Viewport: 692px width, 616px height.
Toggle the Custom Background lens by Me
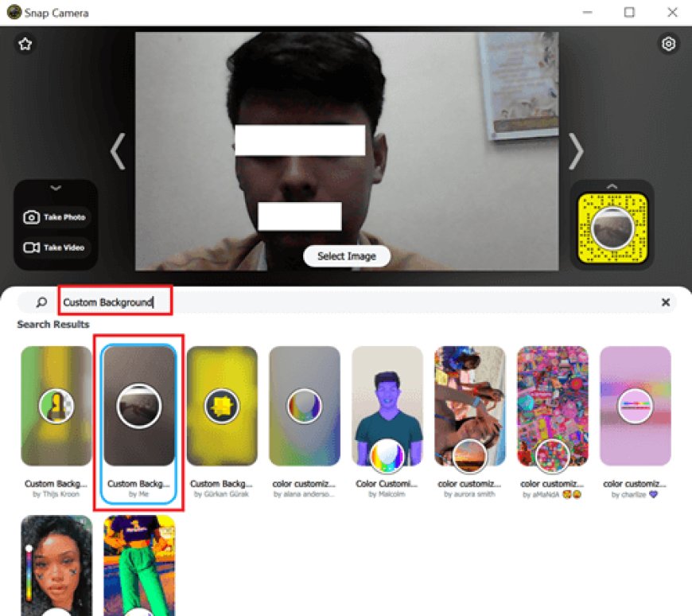click(x=140, y=406)
